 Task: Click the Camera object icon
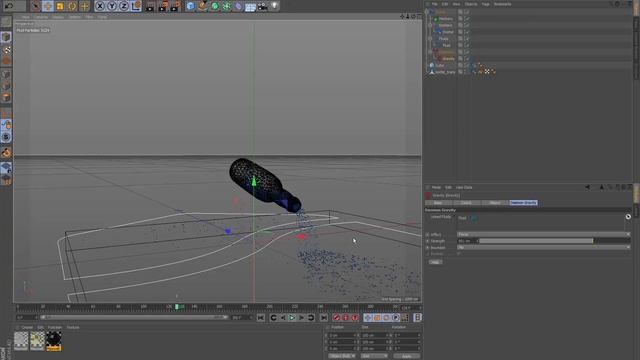[262, 6]
